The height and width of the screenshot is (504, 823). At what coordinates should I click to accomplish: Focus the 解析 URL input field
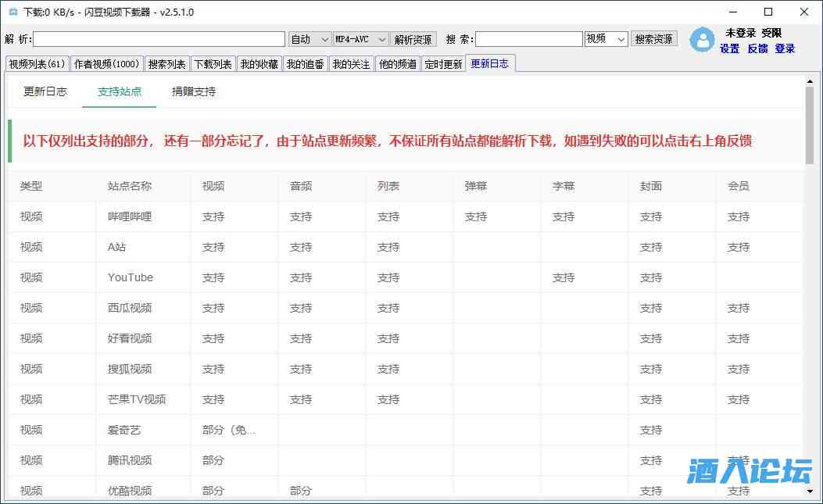(x=159, y=39)
